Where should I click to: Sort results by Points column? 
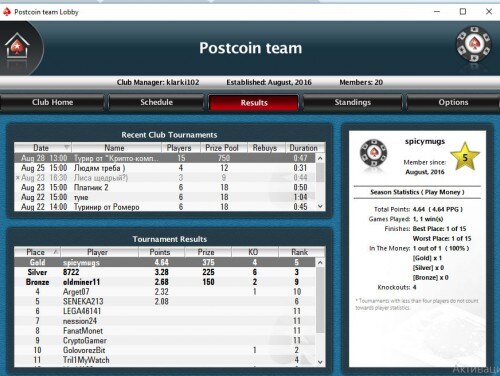(x=161, y=252)
